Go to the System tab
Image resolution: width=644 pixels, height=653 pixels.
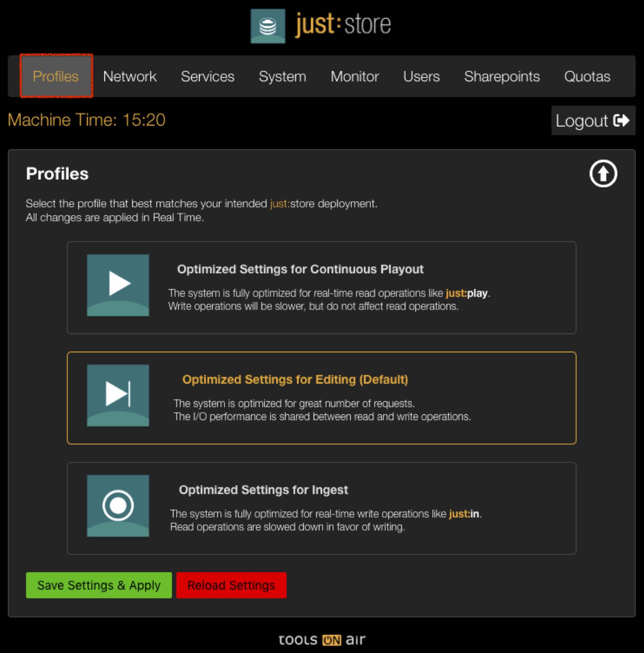[283, 77]
